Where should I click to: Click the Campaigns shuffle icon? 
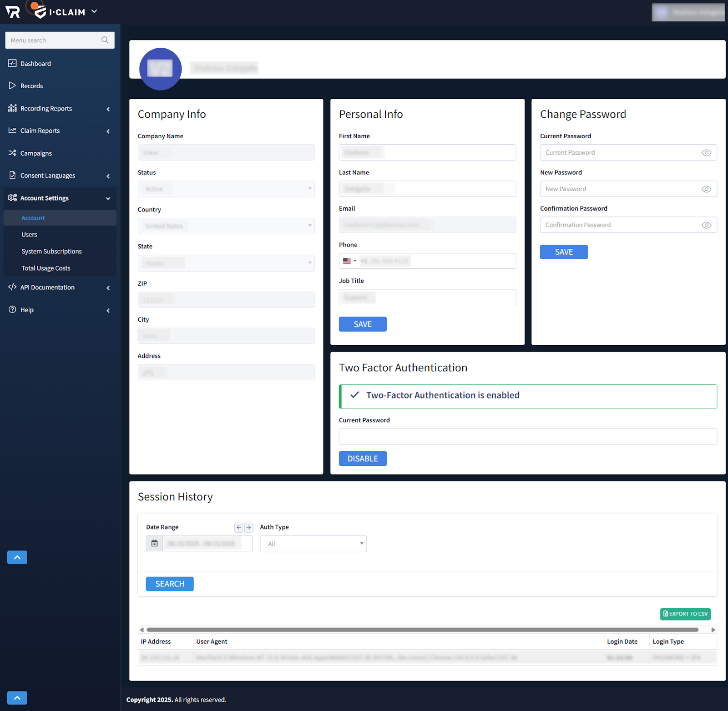coord(12,153)
